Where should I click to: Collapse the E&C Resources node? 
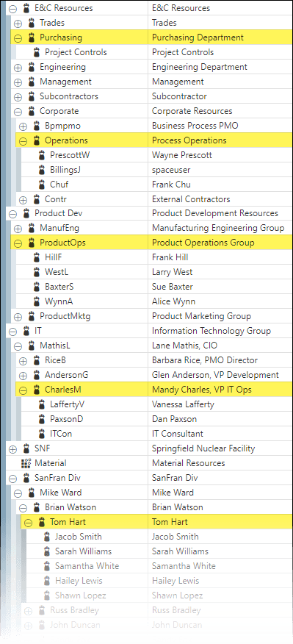12,8
